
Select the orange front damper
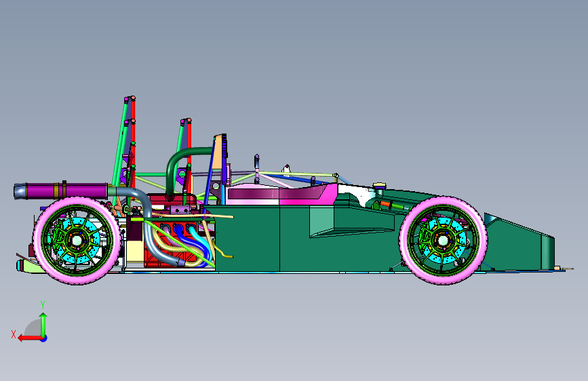tap(385, 204)
